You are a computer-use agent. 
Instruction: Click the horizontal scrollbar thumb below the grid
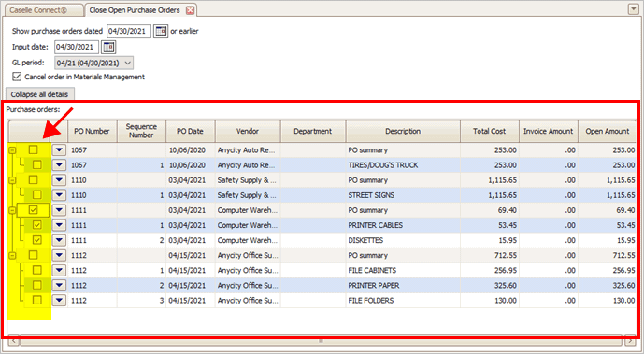pyautogui.click(x=322, y=341)
